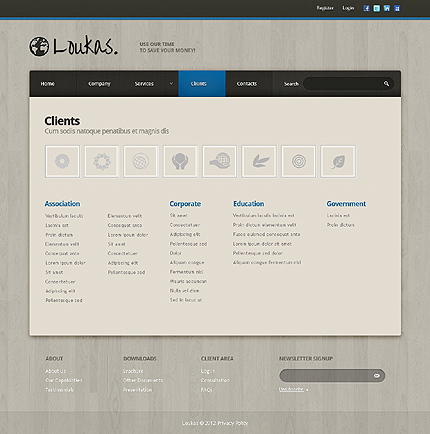430x434 pixels.
Task: Click the LinkedIn icon in header
Action: click(x=387, y=8)
